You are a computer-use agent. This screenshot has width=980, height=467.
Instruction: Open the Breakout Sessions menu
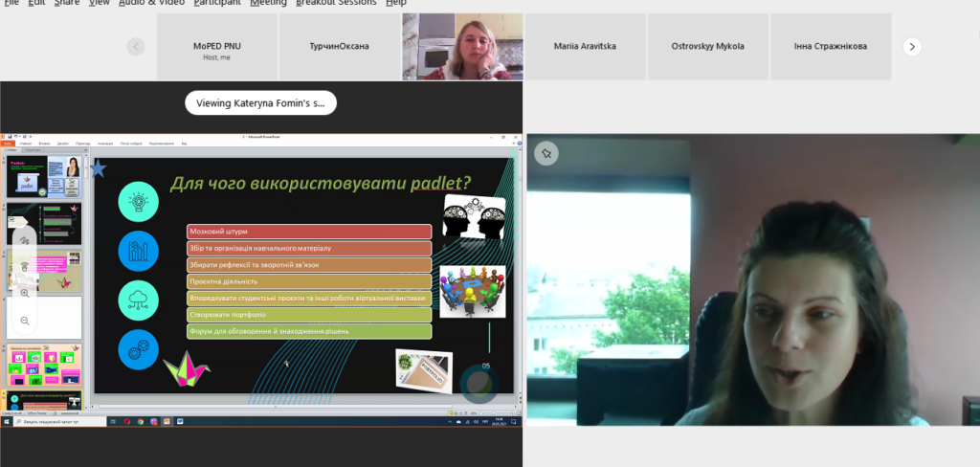pyautogui.click(x=336, y=3)
